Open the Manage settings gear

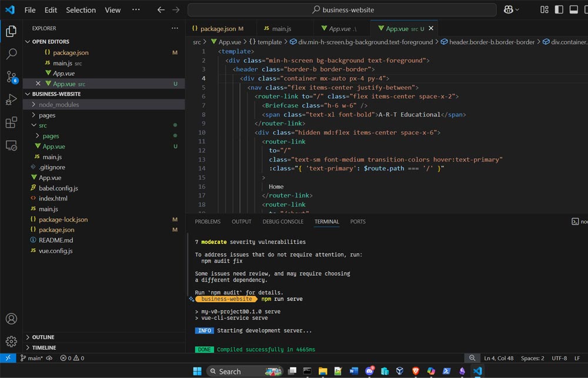point(11,342)
